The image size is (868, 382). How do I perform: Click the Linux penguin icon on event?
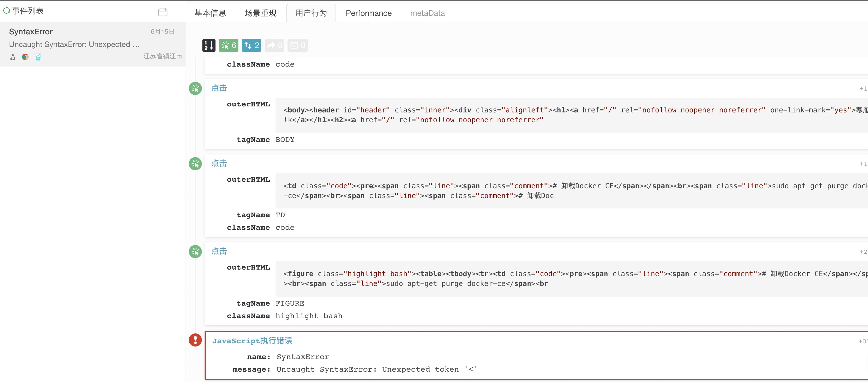click(13, 57)
